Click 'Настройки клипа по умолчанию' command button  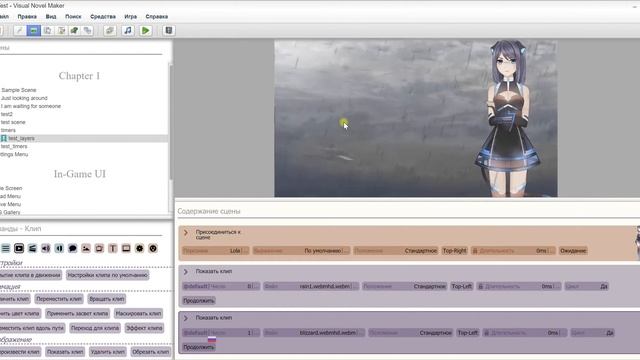tap(107, 276)
